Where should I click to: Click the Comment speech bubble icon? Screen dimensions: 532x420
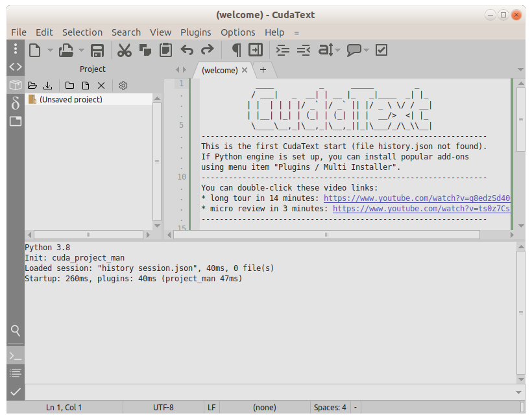tap(354, 50)
